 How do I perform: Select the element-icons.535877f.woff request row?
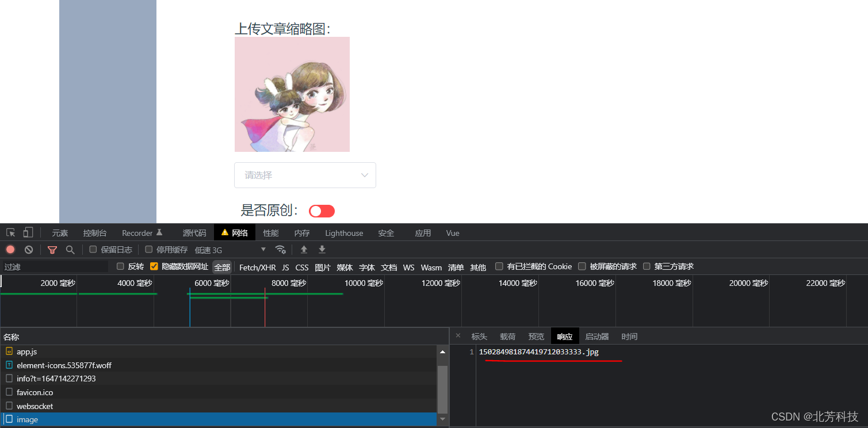(x=219, y=365)
